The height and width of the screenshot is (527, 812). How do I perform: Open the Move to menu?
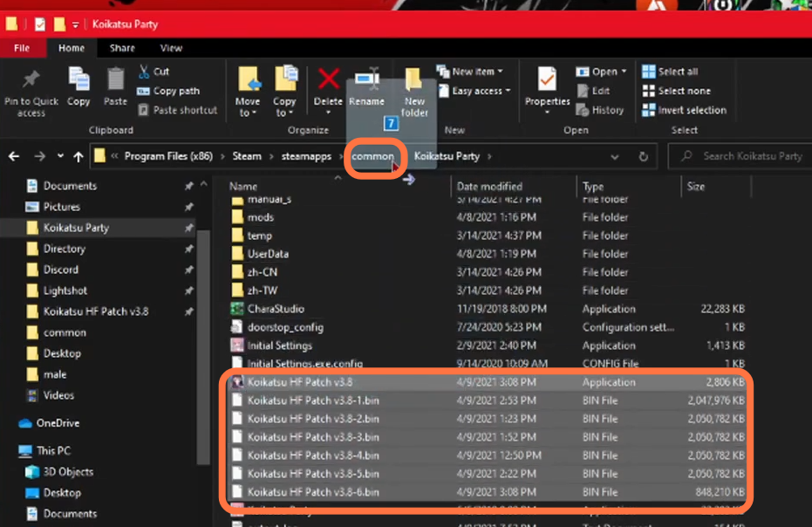(x=248, y=92)
